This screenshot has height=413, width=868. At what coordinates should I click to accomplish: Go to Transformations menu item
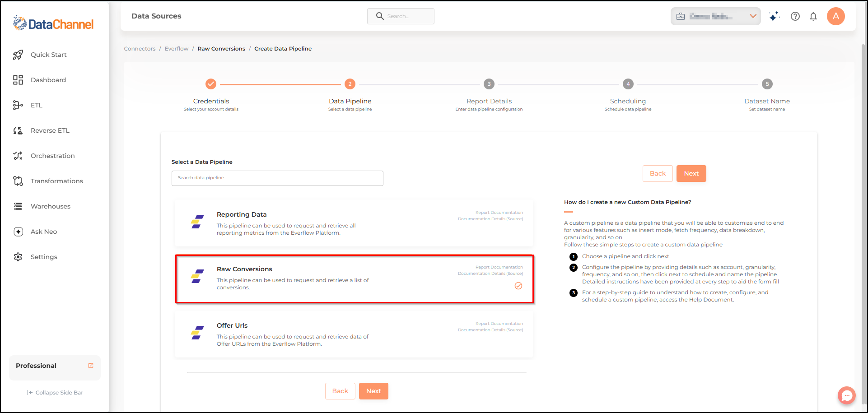(57, 181)
